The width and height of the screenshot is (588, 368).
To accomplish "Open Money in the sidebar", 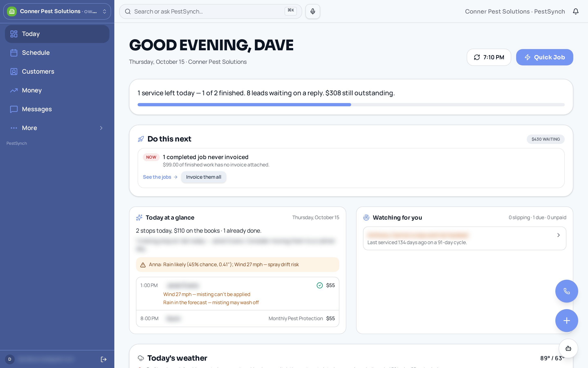I will [57, 90].
